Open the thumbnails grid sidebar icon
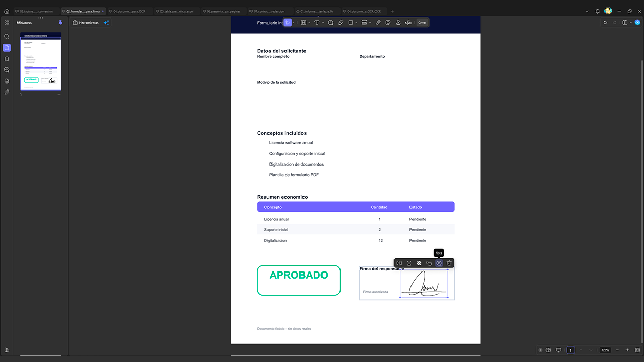 7,23
